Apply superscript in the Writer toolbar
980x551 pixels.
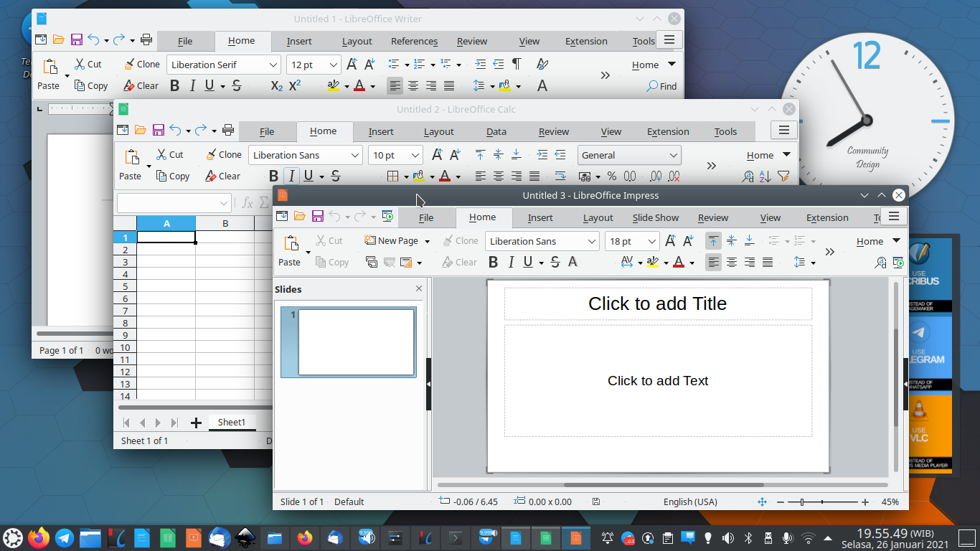[295, 86]
